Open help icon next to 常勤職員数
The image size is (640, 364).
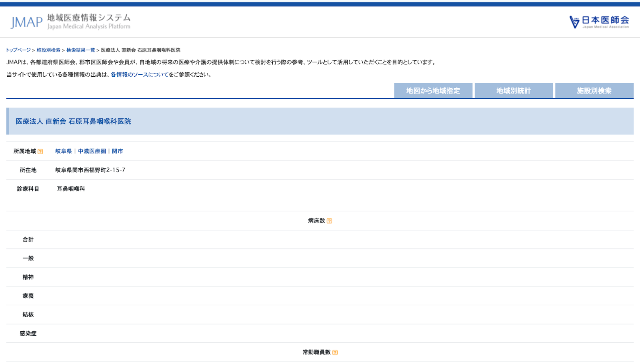pos(335,352)
